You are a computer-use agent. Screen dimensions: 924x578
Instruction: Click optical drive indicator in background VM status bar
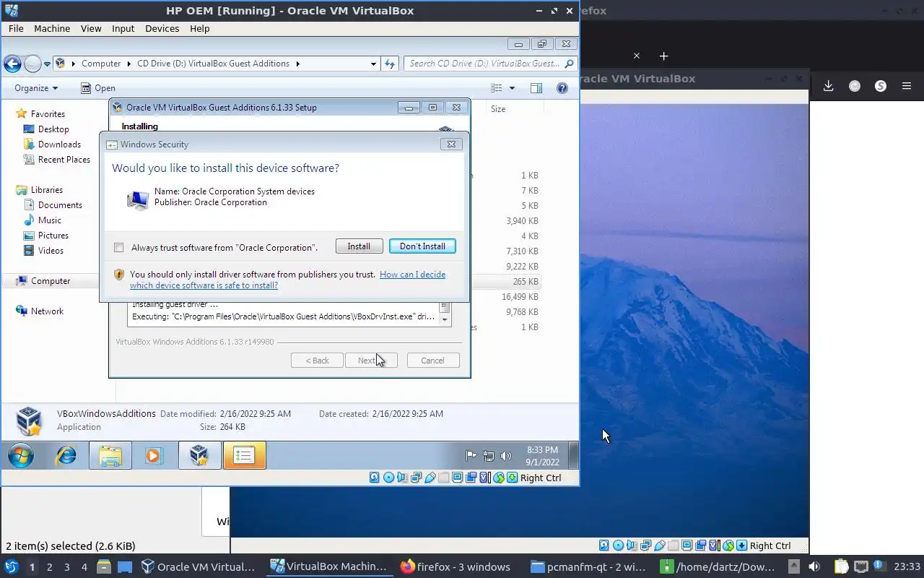pyautogui.click(x=618, y=545)
